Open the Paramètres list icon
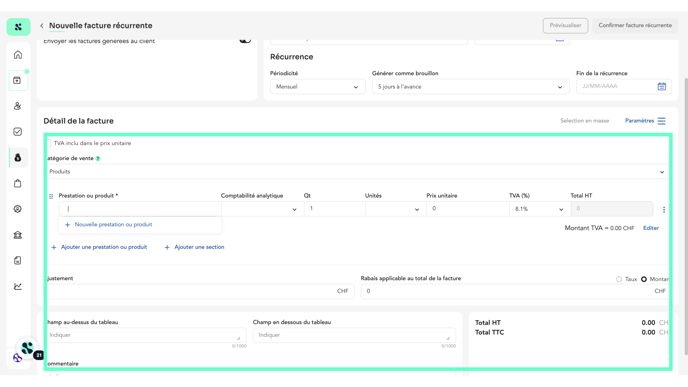The width and height of the screenshot is (688, 387). click(661, 121)
